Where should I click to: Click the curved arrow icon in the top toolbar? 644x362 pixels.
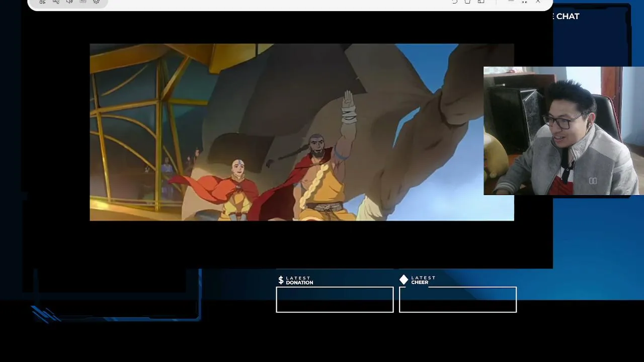(x=454, y=2)
